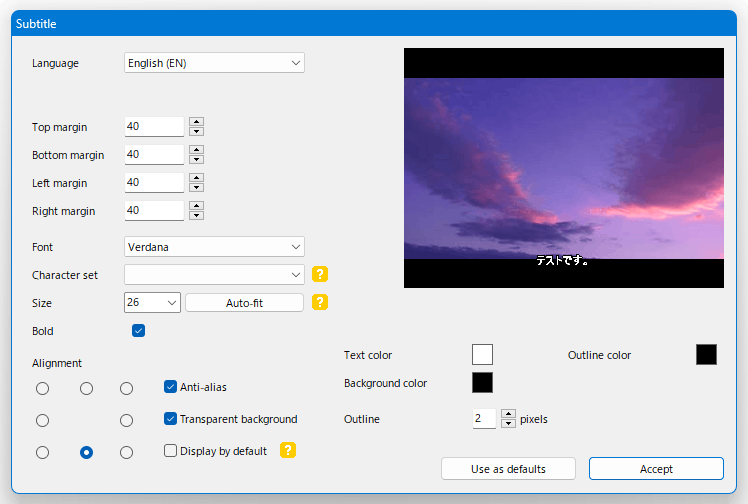This screenshot has width=748, height=504.
Task: Focus the Outline pixels input field
Action: 484,419
